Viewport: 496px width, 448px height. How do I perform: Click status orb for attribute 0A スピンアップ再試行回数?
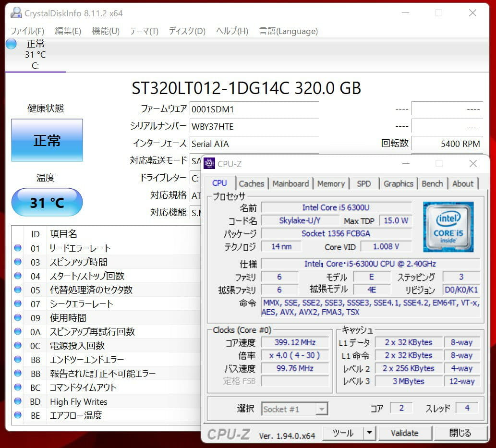point(18,331)
